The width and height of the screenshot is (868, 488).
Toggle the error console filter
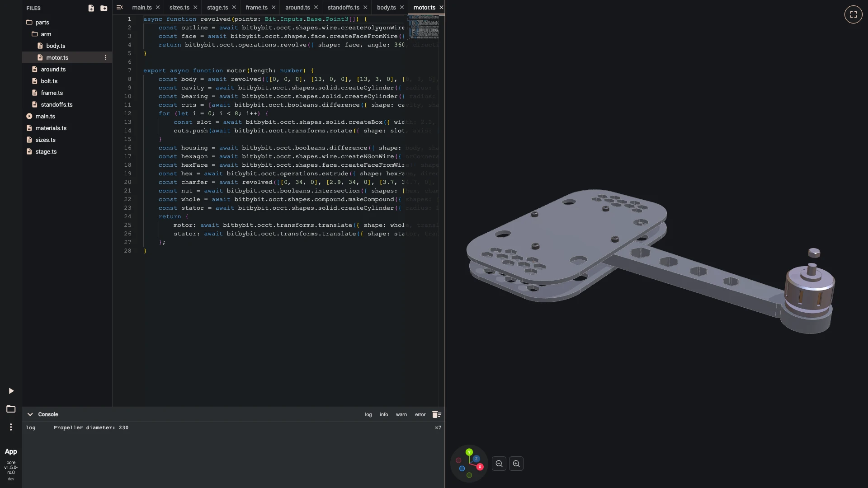pos(420,414)
